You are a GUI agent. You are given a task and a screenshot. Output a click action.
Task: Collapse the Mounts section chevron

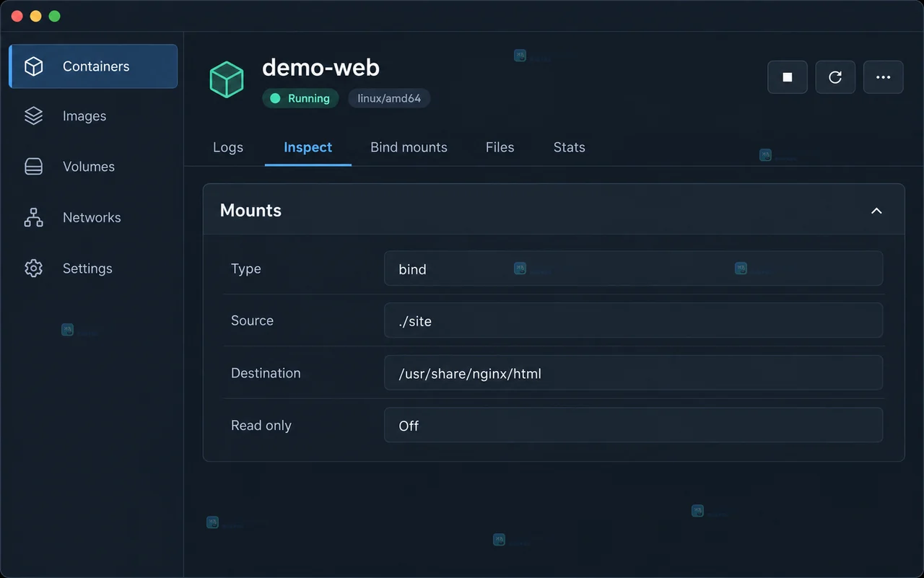tap(876, 211)
